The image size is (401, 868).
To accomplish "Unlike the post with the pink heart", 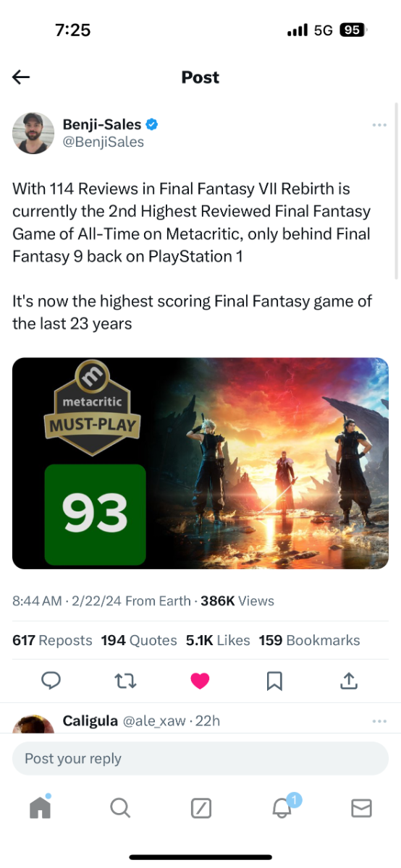I will coord(200,681).
